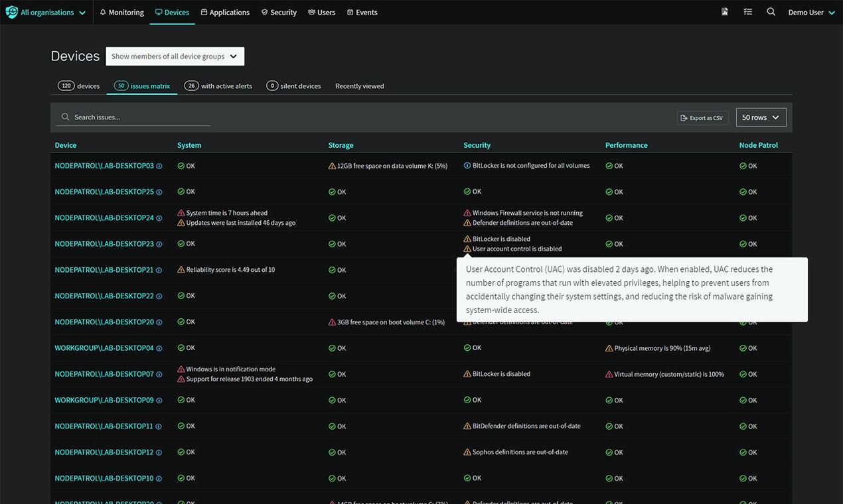Image resolution: width=843 pixels, height=504 pixels.
Task: Switch to the Applications section
Action: (x=225, y=11)
